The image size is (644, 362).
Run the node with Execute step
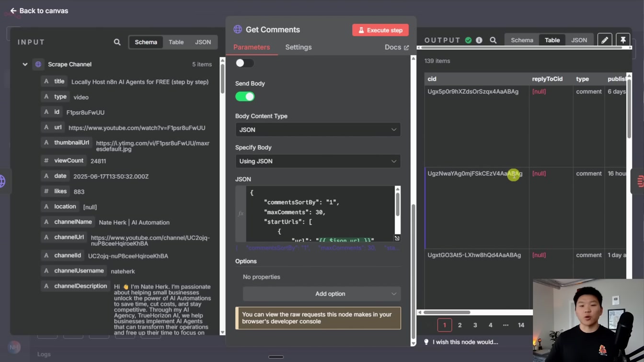point(380,30)
